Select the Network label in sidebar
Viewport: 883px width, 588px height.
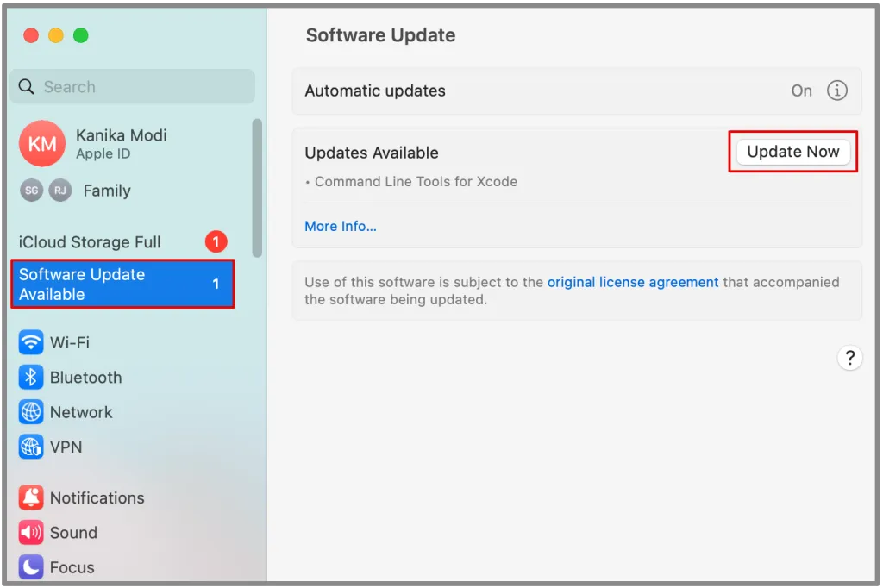tap(81, 412)
